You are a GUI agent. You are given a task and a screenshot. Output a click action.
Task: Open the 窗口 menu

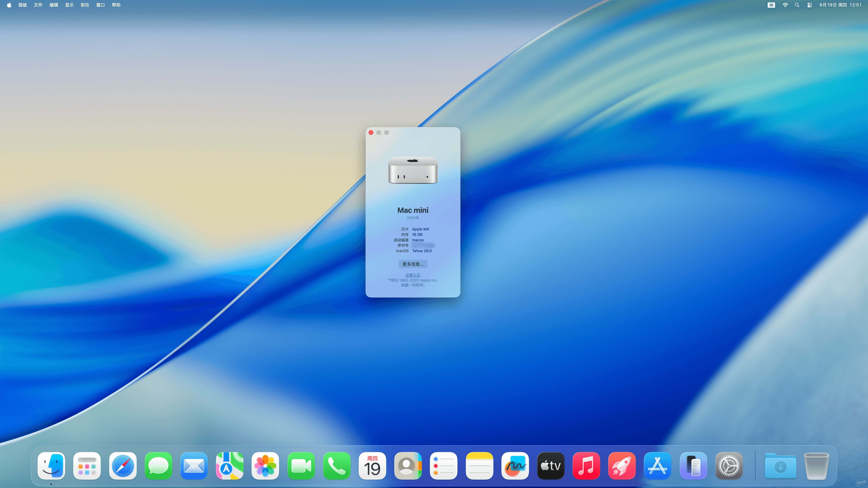coord(100,5)
